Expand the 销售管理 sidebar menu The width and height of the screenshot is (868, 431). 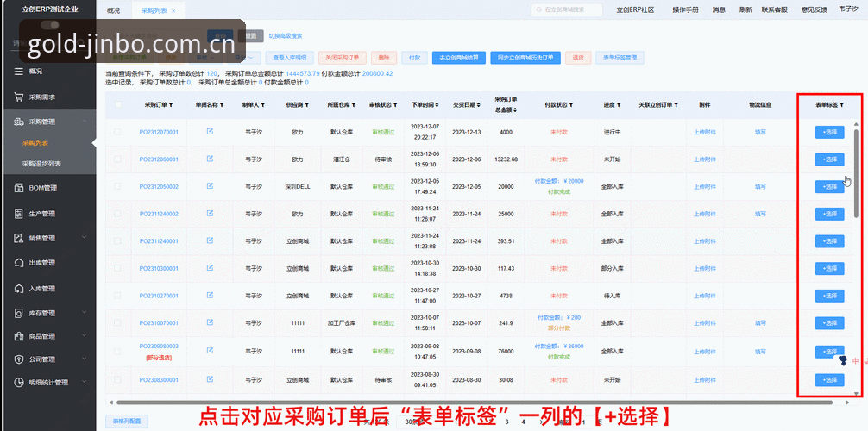(85, 238)
